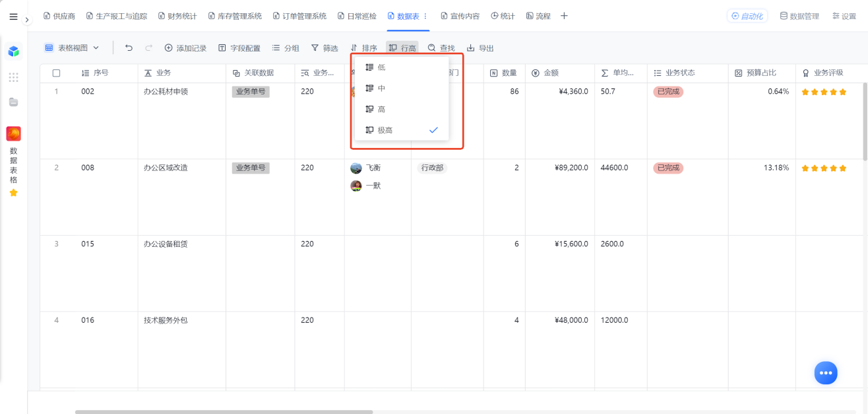Click the 业务 column header
868x414 pixels.
click(x=182, y=73)
